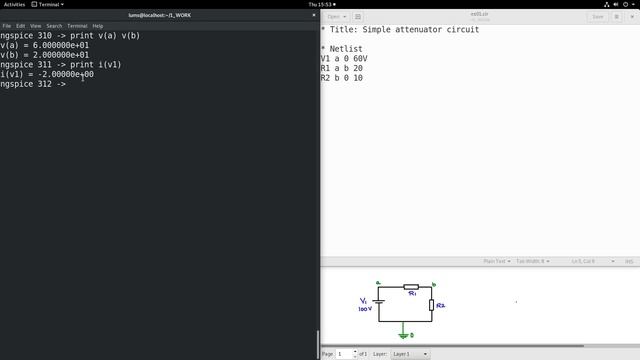
Task: Open the Edit menu in Terminal
Action: point(20,26)
